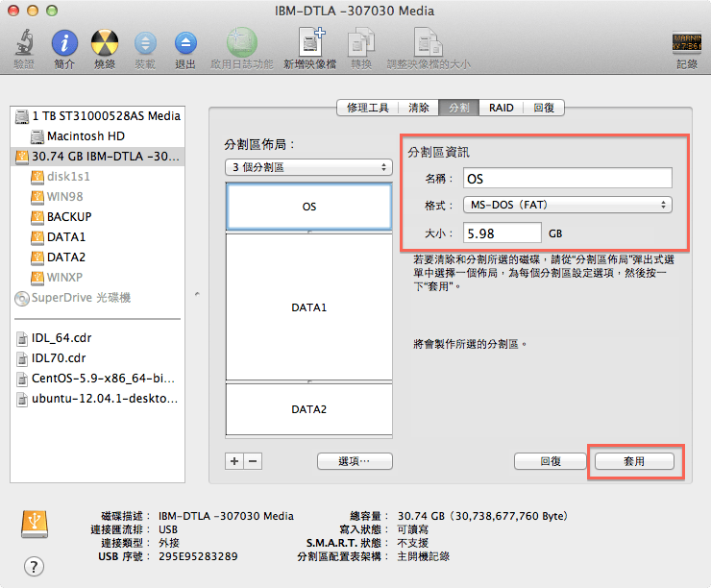The height and width of the screenshot is (588, 711).
Task: Open the 記錄 (Log) icon in toolbar
Action: click(686, 43)
